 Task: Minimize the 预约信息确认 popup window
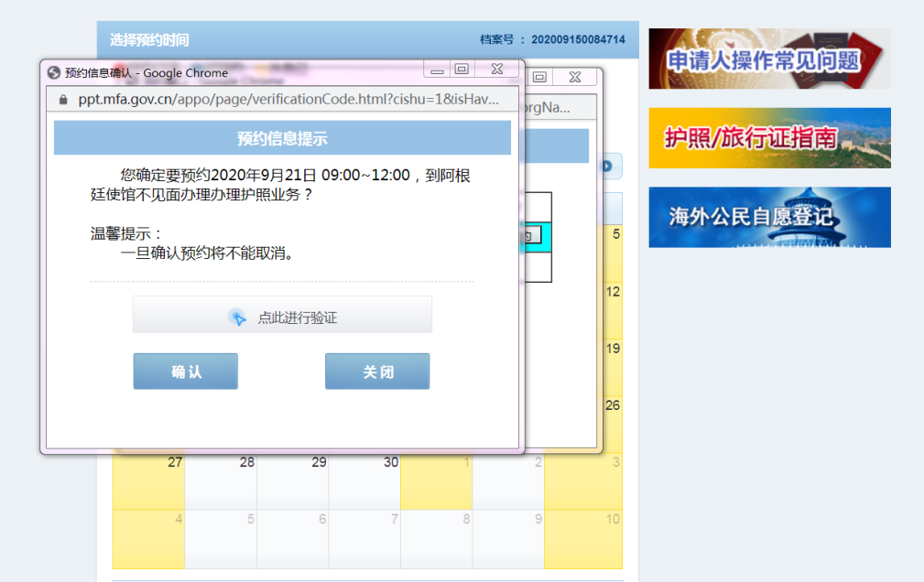pyautogui.click(x=437, y=70)
